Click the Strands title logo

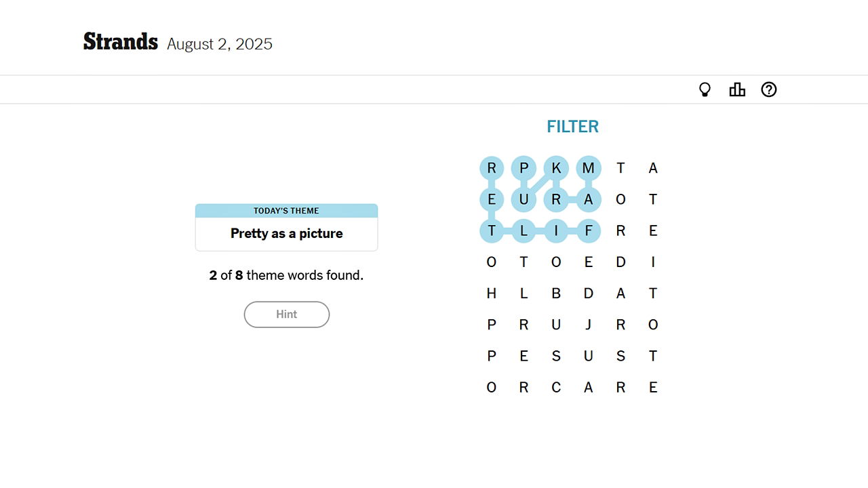[120, 41]
